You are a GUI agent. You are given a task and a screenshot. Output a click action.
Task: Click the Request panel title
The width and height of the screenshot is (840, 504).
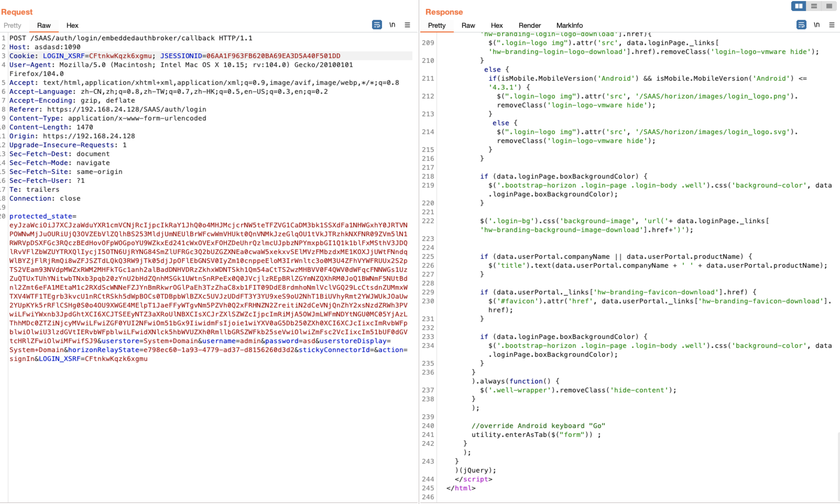click(x=17, y=12)
